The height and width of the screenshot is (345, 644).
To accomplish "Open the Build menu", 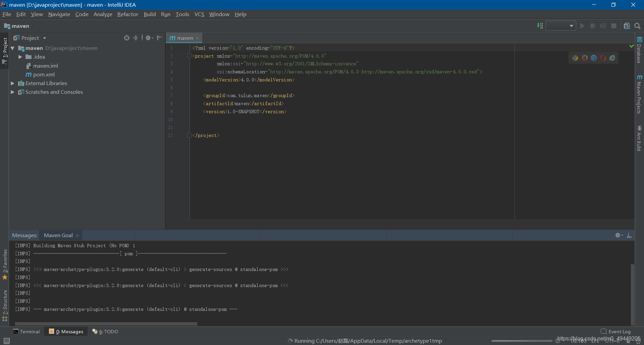I will click(150, 14).
